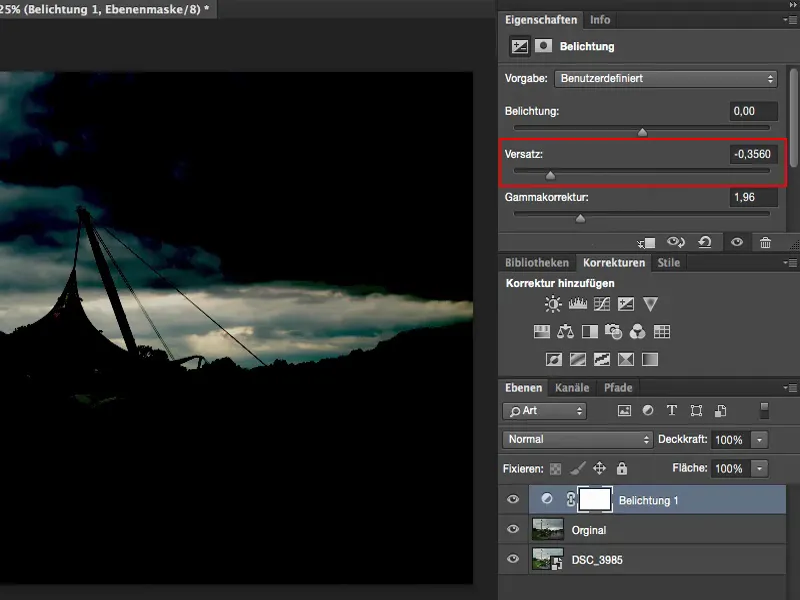Image resolution: width=800 pixels, height=600 pixels.
Task: Click the Vibrance triangle adjustment icon
Action: (x=651, y=305)
